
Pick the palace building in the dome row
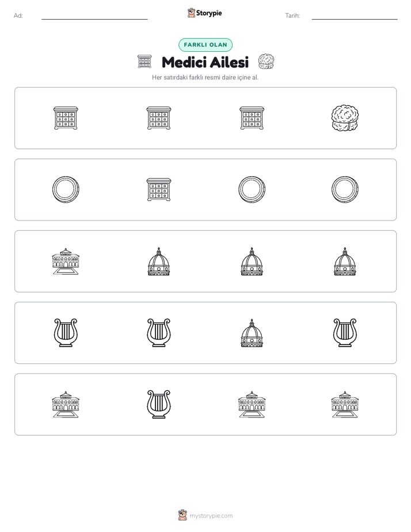(x=66, y=261)
